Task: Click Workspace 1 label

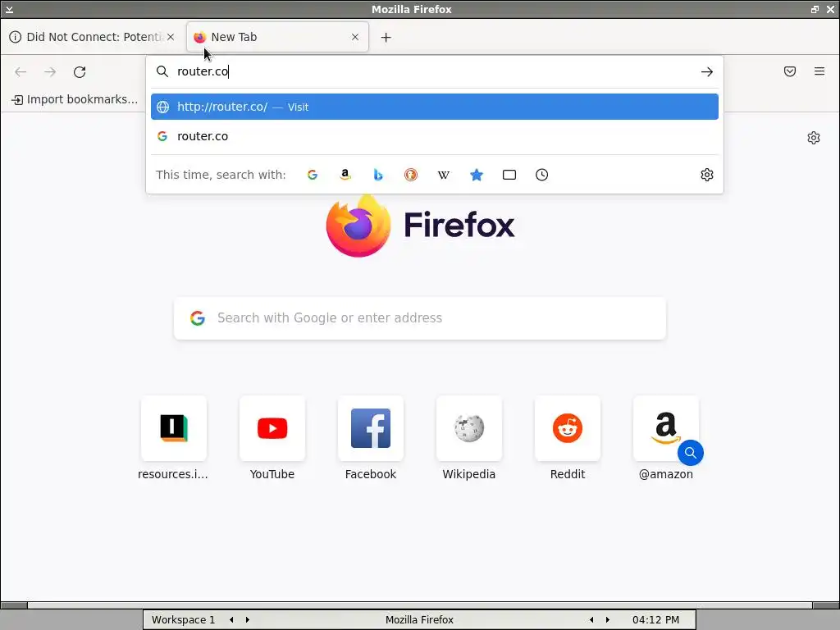Action: tap(183, 620)
